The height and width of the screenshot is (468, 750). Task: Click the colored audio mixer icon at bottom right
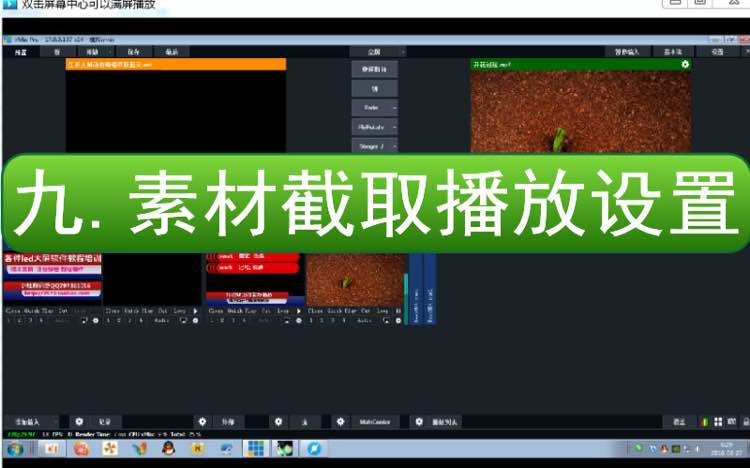704,422
